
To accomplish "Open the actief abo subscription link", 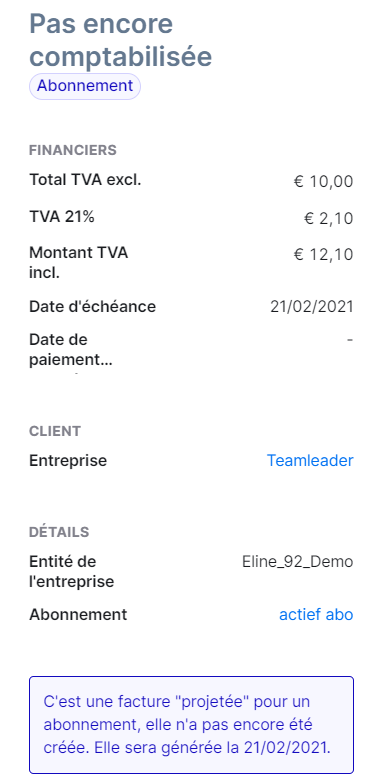I will (x=316, y=614).
